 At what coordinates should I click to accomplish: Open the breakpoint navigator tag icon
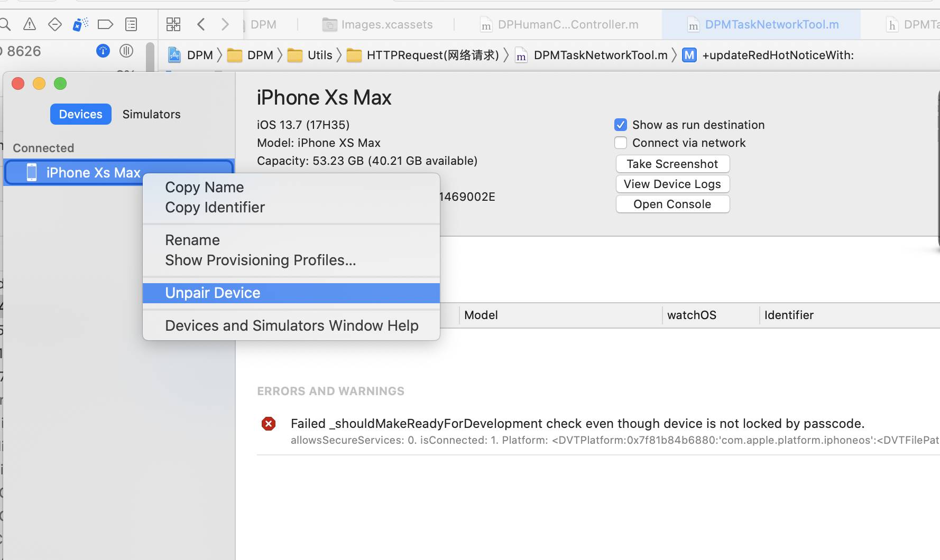[106, 24]
